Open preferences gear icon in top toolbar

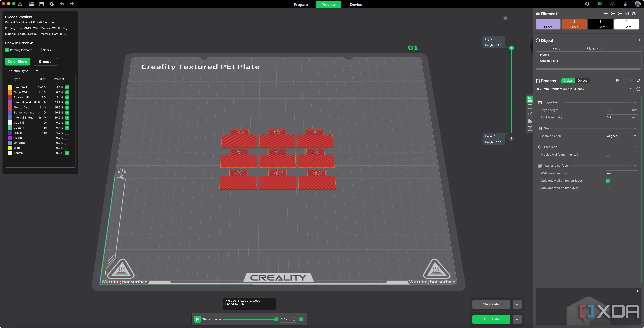(51, 4)
